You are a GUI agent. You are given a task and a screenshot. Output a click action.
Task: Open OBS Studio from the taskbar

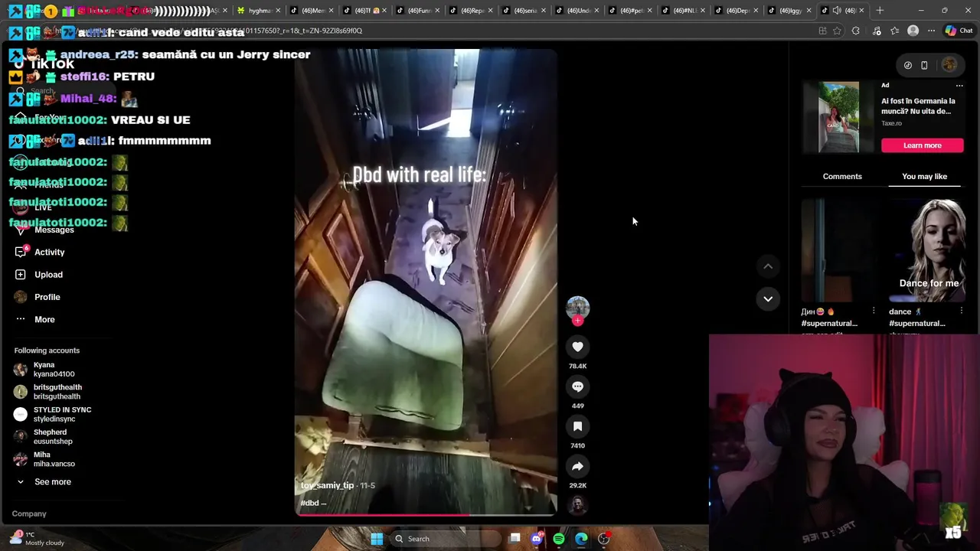604,539
